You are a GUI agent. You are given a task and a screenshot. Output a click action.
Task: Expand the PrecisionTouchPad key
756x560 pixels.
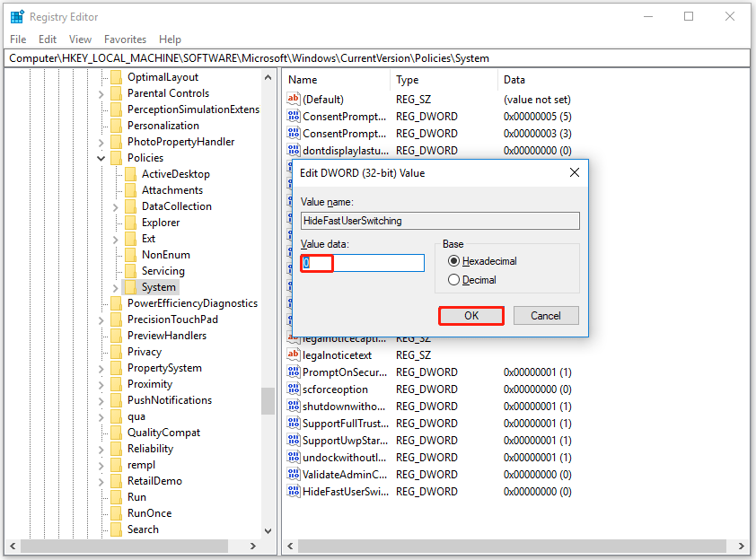point(101,320)
